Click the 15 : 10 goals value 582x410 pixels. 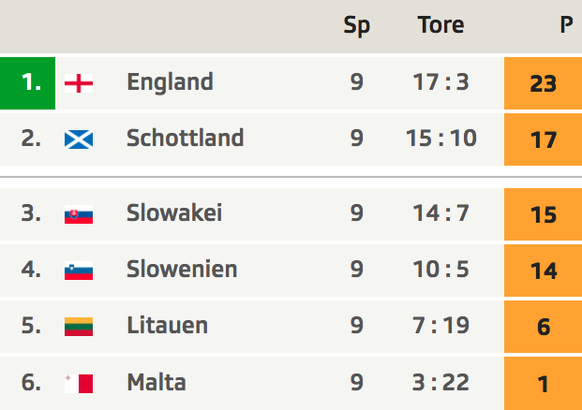click(441, 138)
